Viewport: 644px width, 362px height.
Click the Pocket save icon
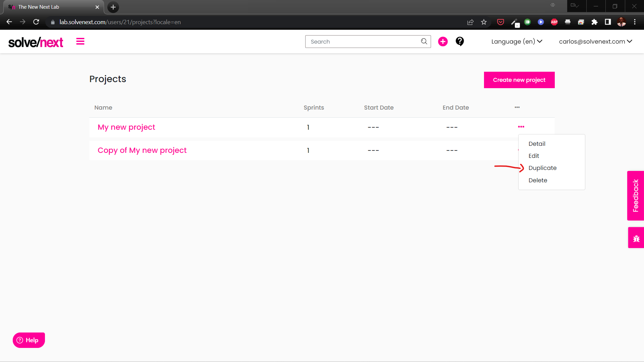(500, 22)
